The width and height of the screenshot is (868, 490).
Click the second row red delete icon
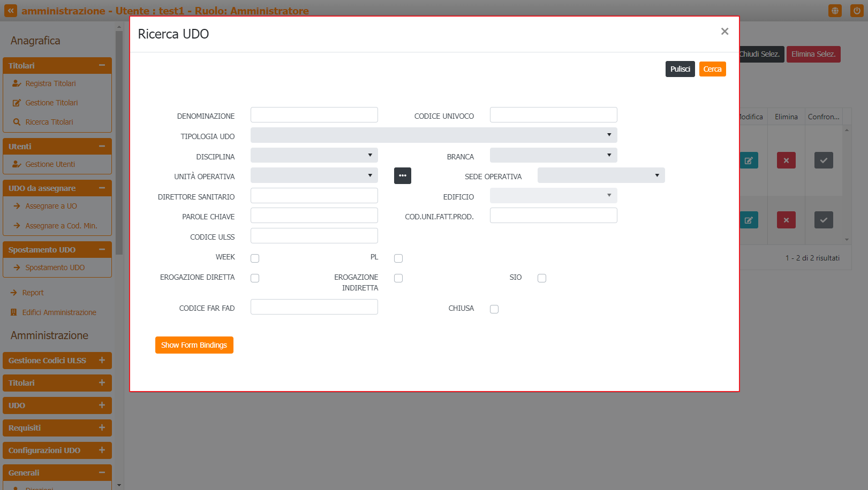(x=786, y=220)
